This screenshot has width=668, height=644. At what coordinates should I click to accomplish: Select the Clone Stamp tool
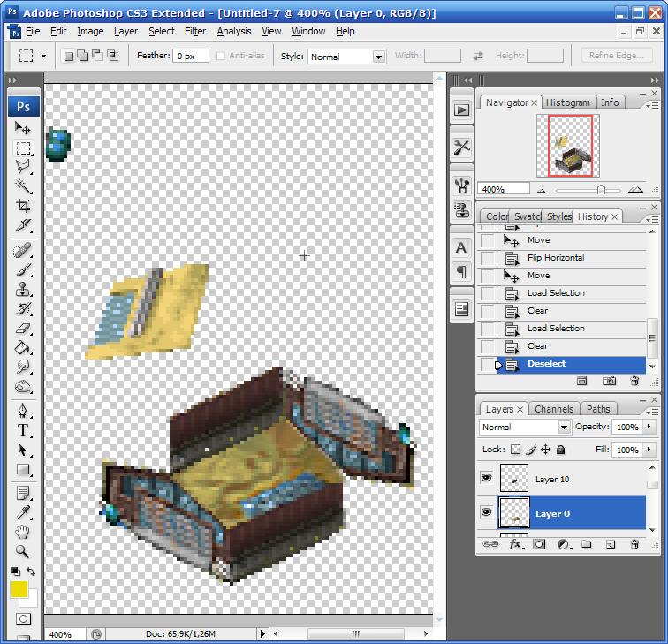click(x=23, y=289)
